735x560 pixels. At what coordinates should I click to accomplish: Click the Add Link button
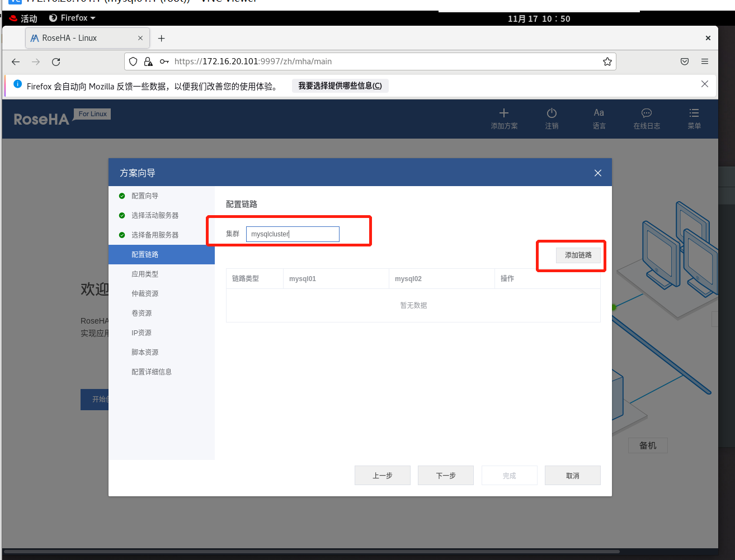click(x=578, y=255)
